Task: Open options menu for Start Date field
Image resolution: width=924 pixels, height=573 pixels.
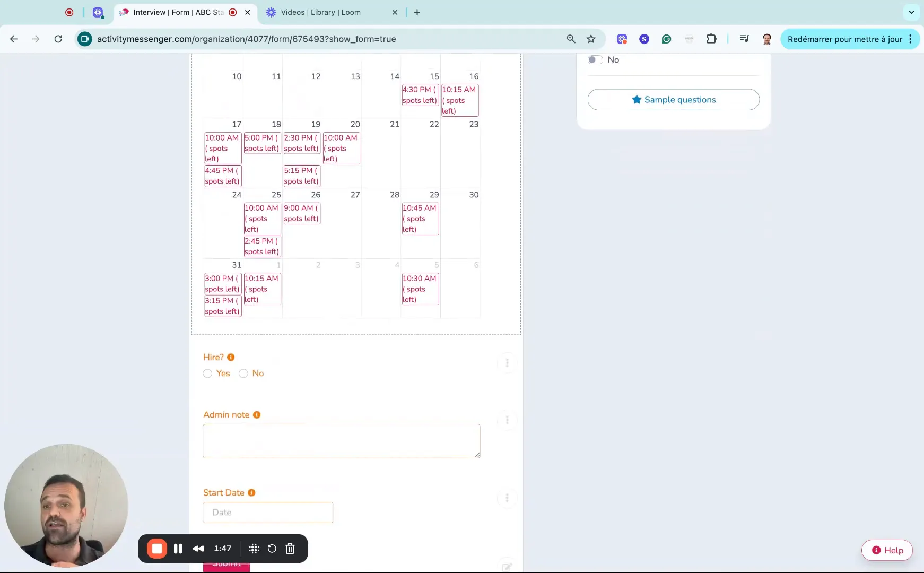Action: click(507, 498)
